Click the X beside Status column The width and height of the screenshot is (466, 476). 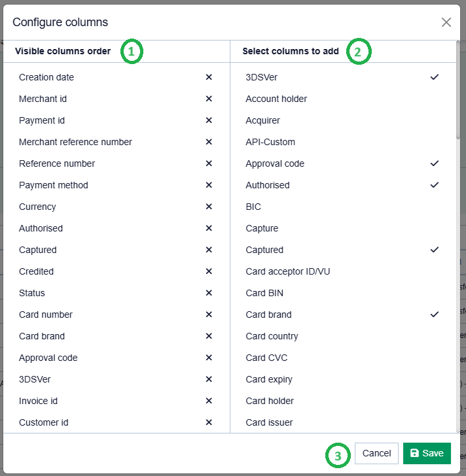click(209, 293)
